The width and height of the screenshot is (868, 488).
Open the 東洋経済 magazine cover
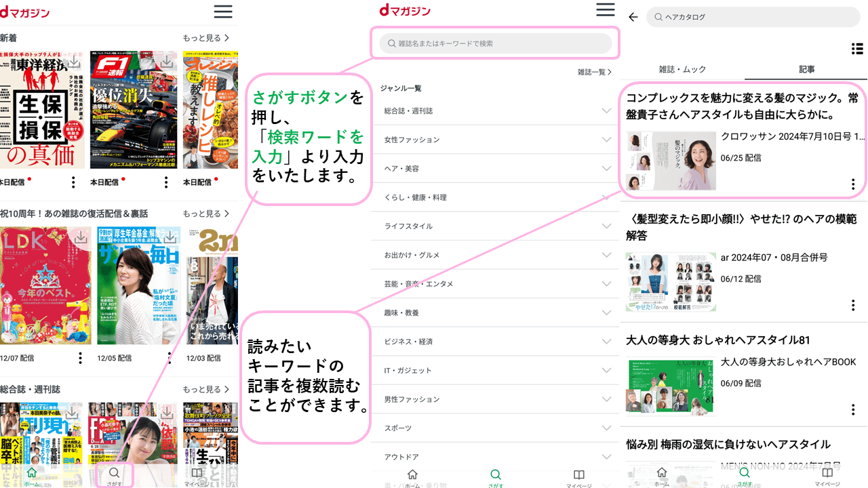(42, 109)
